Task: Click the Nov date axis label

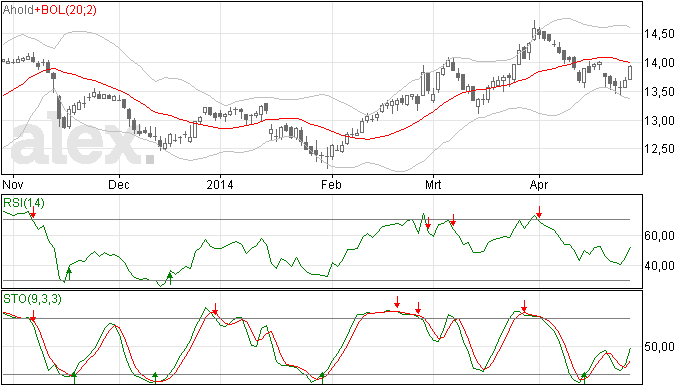Action: click(x=13, y=184)
